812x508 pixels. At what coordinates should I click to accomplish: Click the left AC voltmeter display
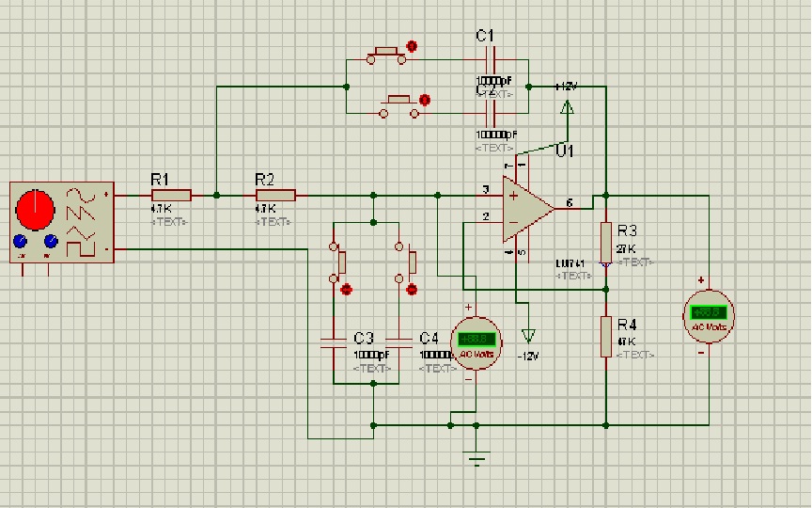tap(476, 340)
